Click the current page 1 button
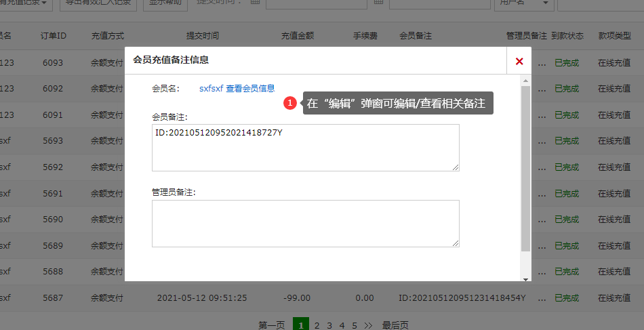Image resolution: width=644 pixels, height=330 pixels. (301, 325)
